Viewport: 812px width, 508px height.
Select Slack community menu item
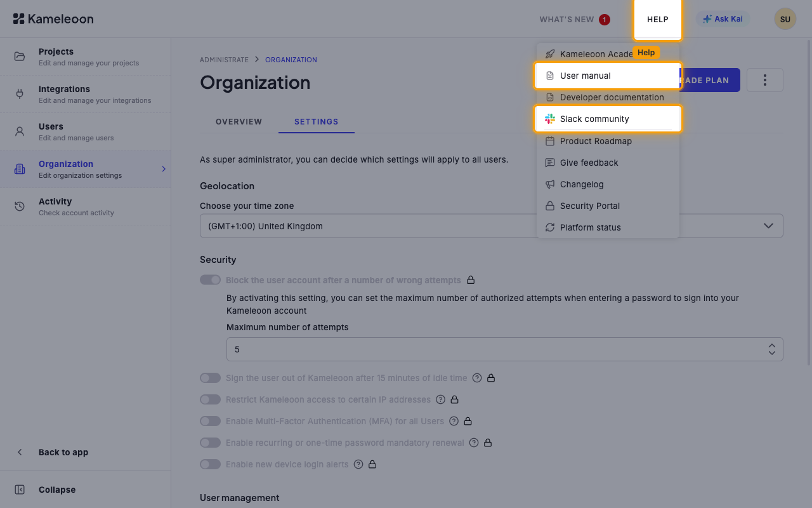click(x=608, y=119)
